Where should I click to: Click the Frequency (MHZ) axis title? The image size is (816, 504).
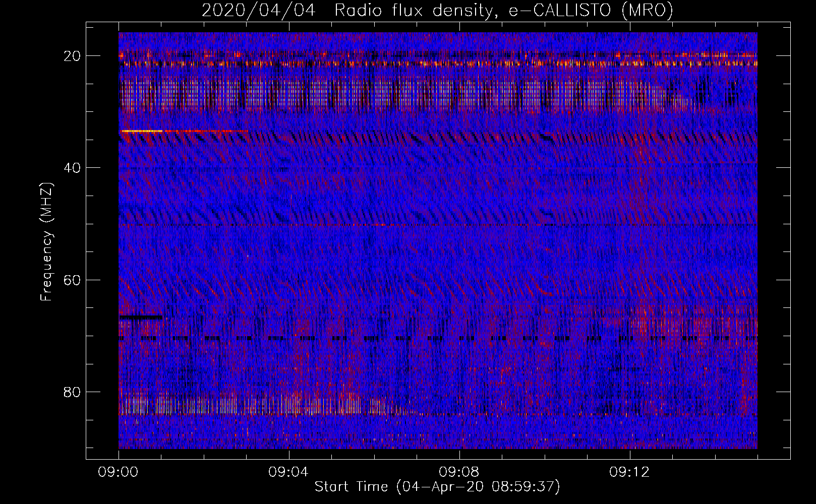[46, 241]
